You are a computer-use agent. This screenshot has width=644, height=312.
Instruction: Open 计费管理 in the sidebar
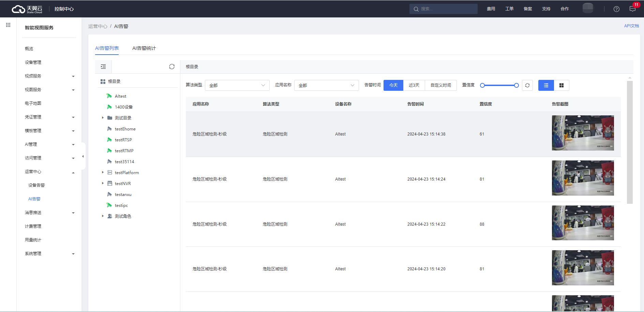(x=33, y=226)
